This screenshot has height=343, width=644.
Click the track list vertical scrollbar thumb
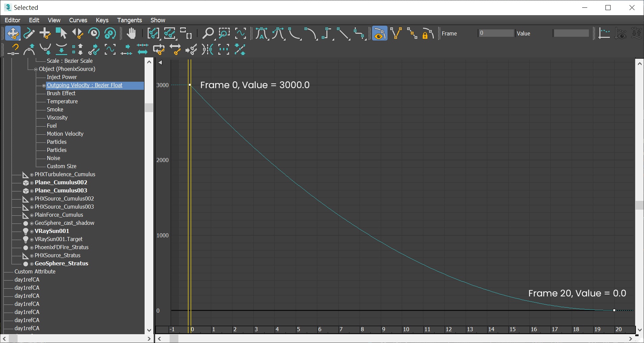pyautogui.click(x=149, y=108)
